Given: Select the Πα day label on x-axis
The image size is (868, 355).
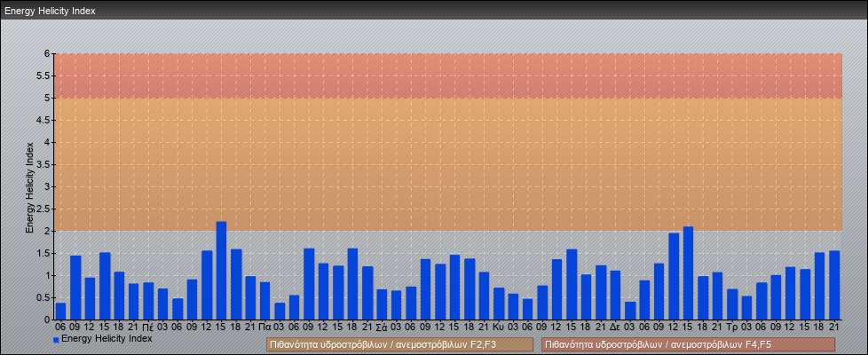Looking at the screenshot, I should click(x=264, y=327).
